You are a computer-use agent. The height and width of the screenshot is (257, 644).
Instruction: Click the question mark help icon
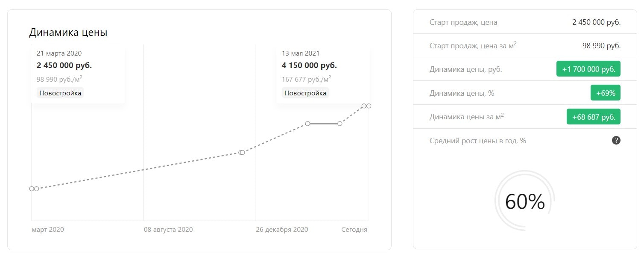pos(616,140)
